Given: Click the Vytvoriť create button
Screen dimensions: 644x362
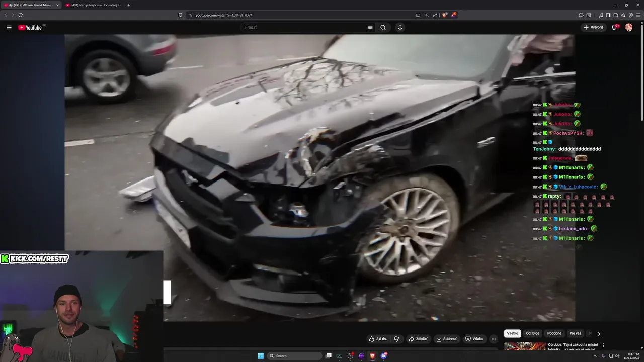Looking at the screenshot, I should point(594,27).
